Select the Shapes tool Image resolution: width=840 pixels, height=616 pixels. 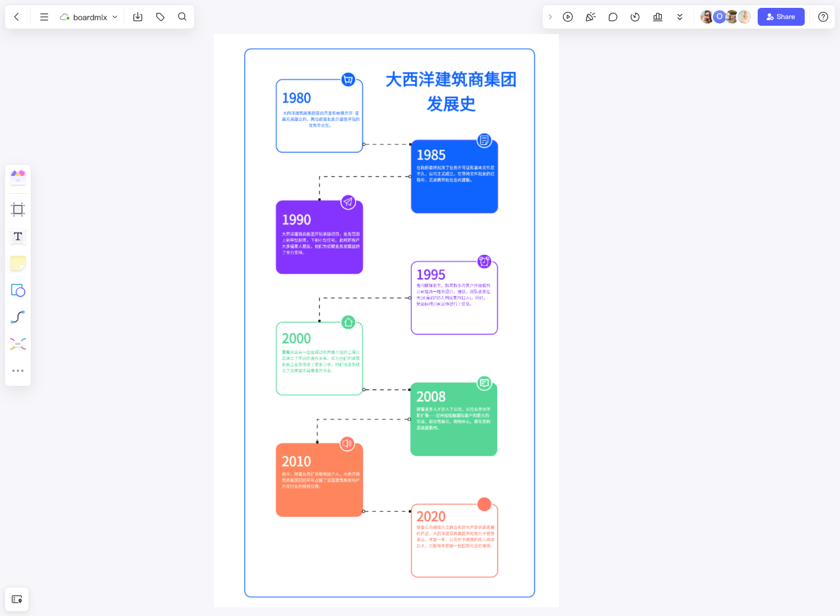click(18, 290)
